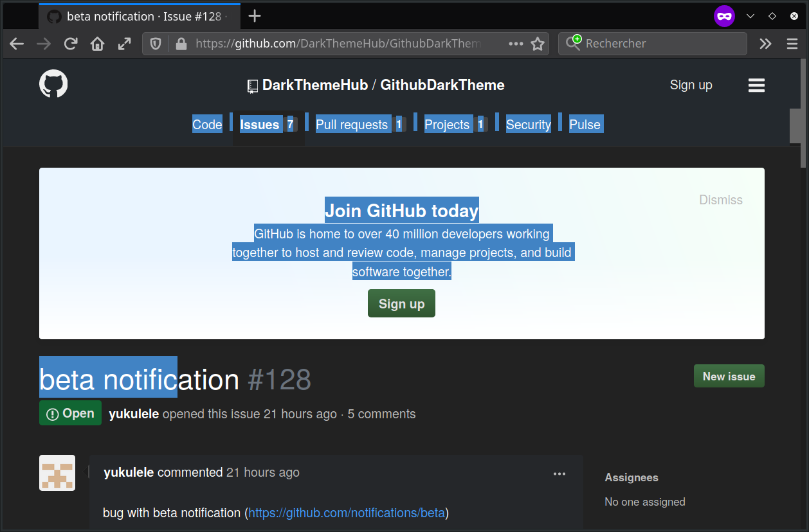The width and height of the screenshot is (809, 532).
Task: Reload the page with refresh icon
Action: (71, 44)
